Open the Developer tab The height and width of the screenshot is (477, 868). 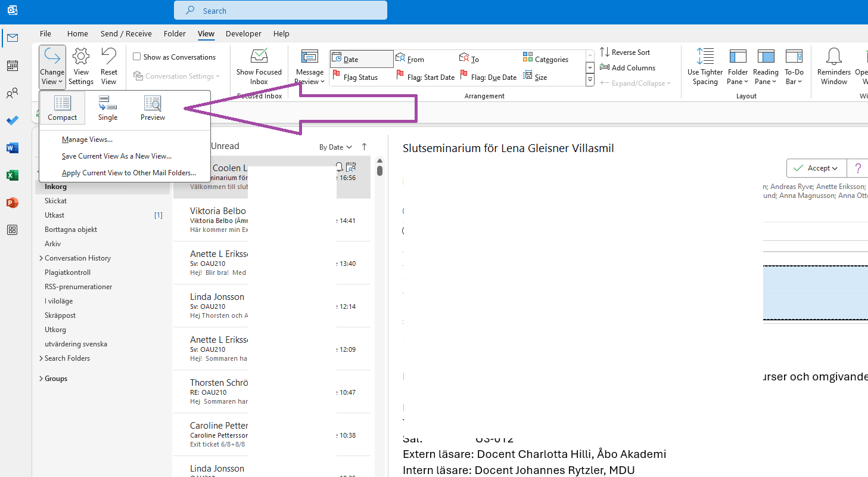tap(244, 33)
